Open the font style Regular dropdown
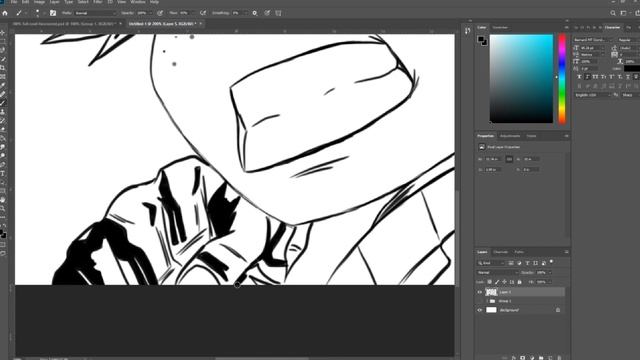Viewport: 640px width, 360px height. click(x=628, y=40)
